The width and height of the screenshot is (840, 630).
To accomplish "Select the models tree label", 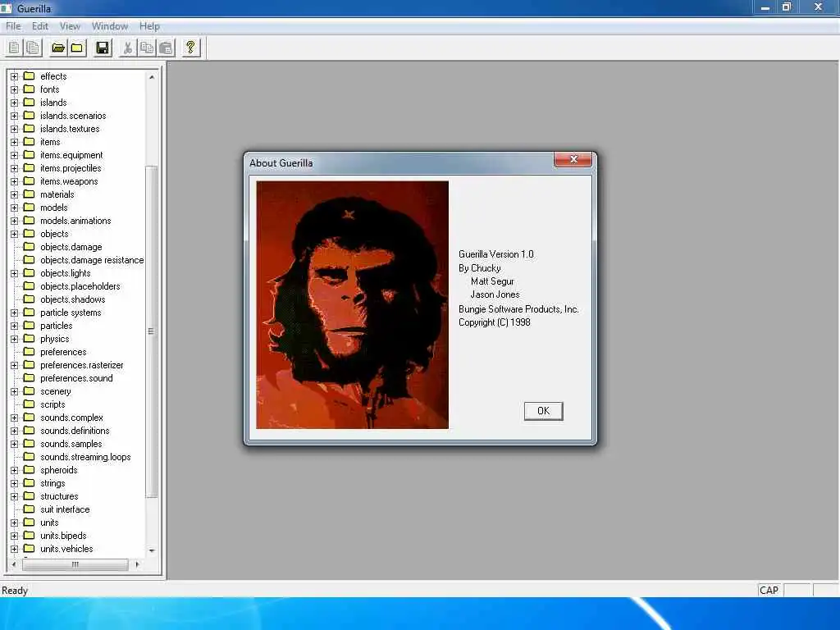I will [x=54, y=208].
